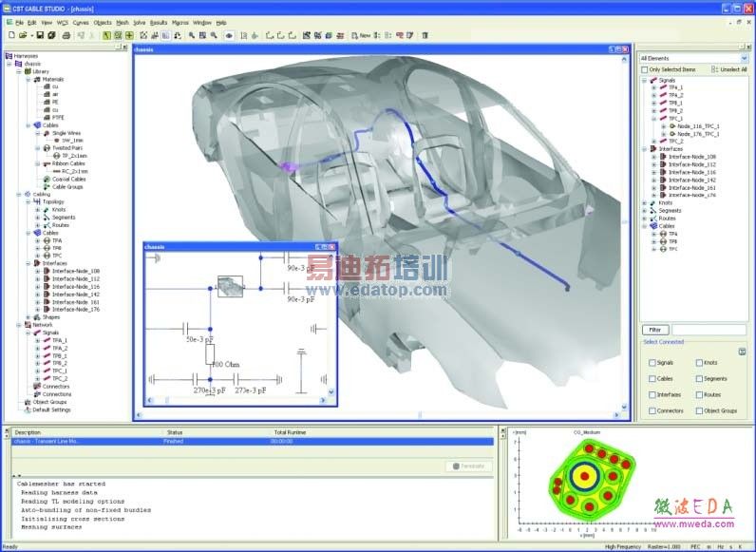Click the Status column header

[174, 432]
